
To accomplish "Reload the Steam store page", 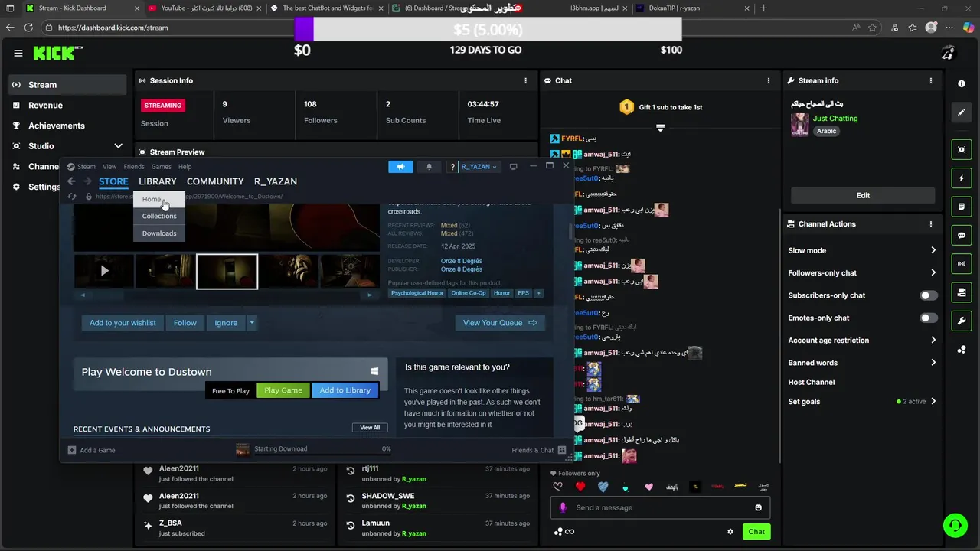I will coord(72,196).
